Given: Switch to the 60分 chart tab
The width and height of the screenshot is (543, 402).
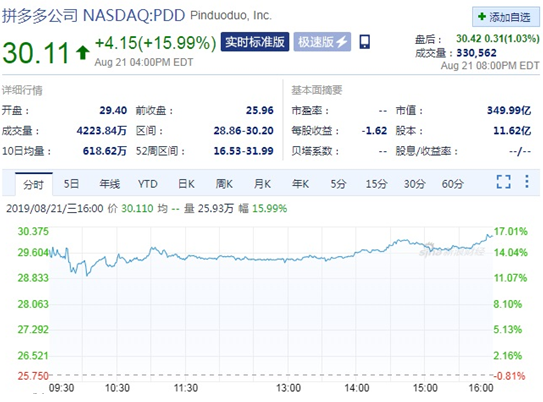Looking at the screenshot, I should point(453,184).
